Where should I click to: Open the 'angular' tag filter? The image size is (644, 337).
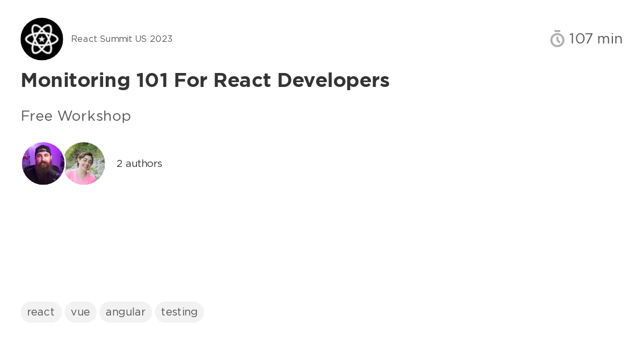[x=126, y=312]
